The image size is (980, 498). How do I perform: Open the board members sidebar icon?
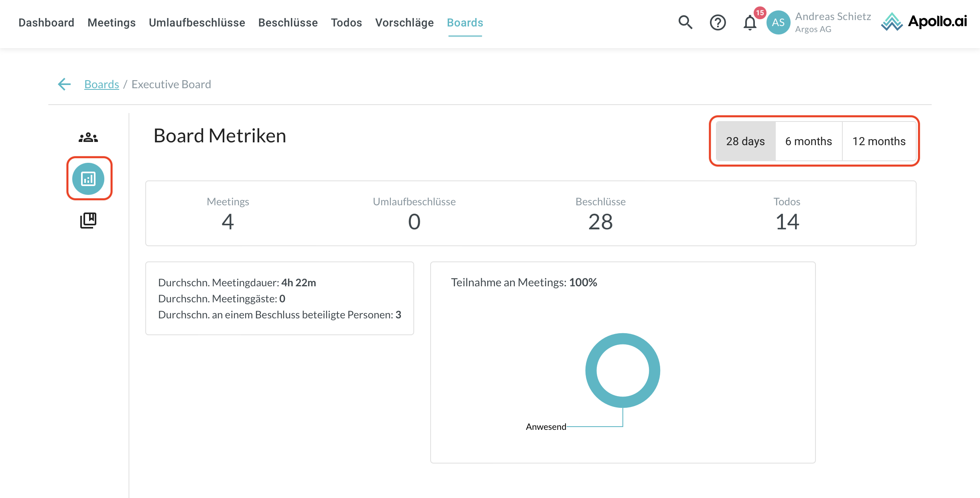pyautogui.click(x=88, y=138)
